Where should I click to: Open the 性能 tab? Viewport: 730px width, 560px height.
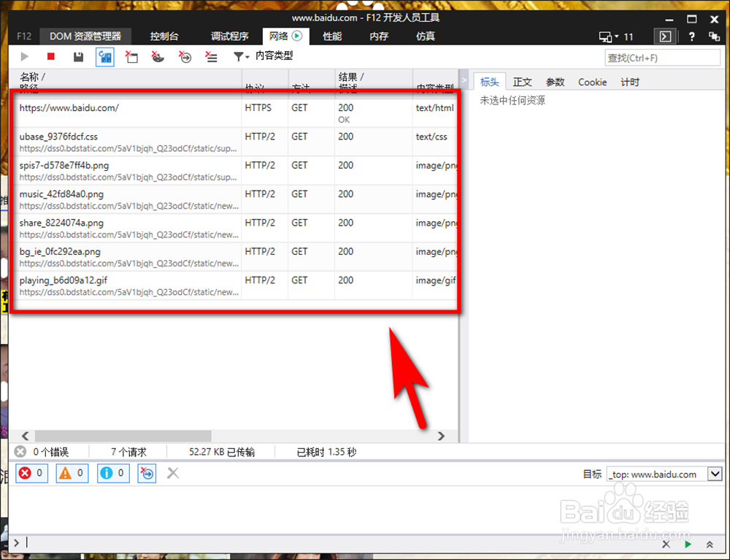coord(332,37)
